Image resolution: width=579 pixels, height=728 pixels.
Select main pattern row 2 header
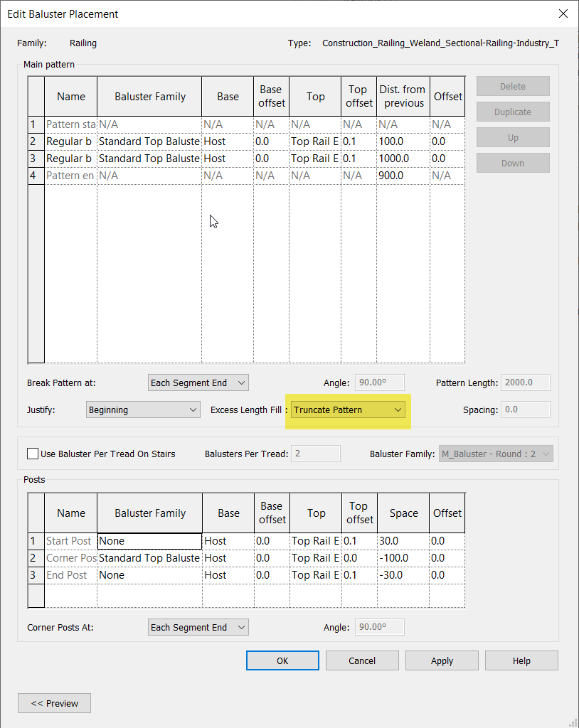[36, 141]
